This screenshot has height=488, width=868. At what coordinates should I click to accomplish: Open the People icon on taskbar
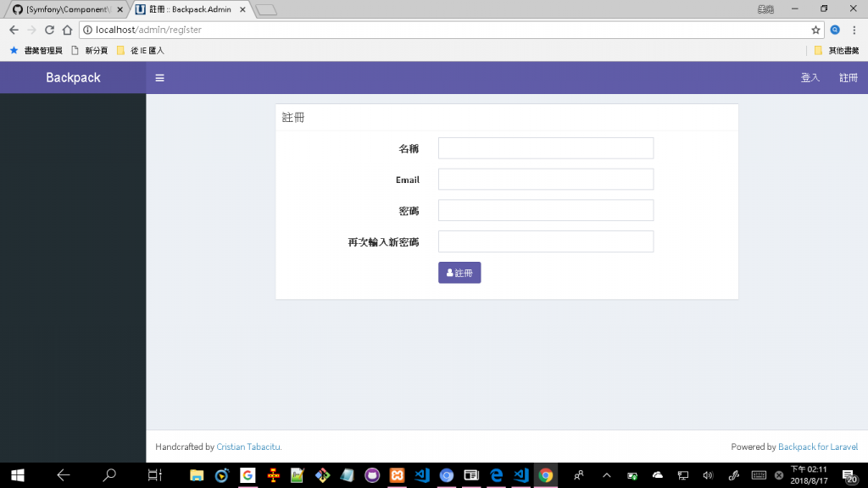pos(578,475)
